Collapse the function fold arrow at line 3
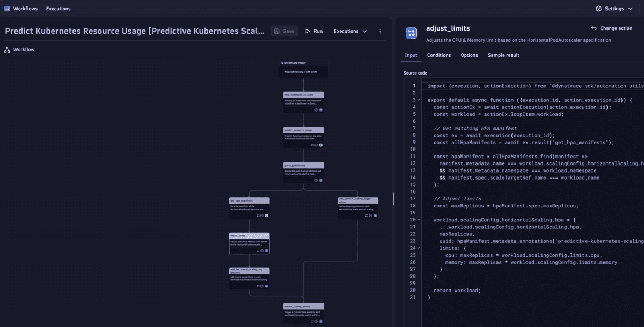644x327 pixels. click(418, 100)
